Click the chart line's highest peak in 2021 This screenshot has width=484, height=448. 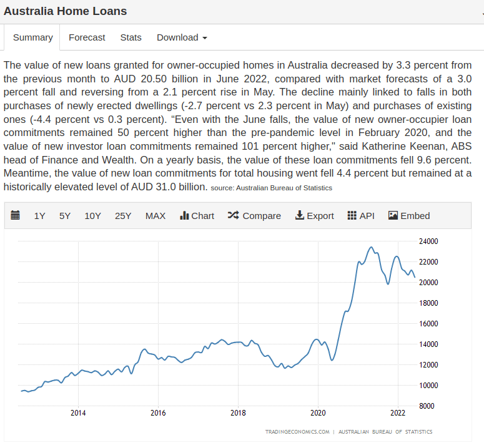coord(372,247)
